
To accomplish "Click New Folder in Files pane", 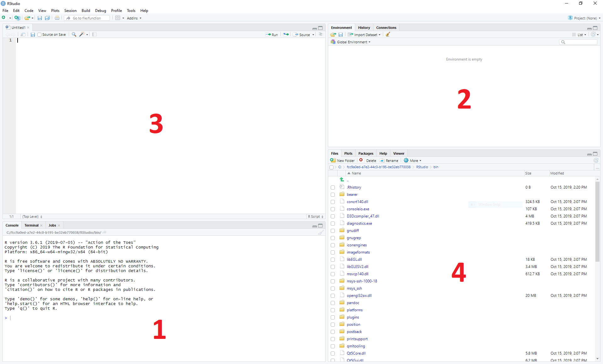I will (x=342, y=160).
